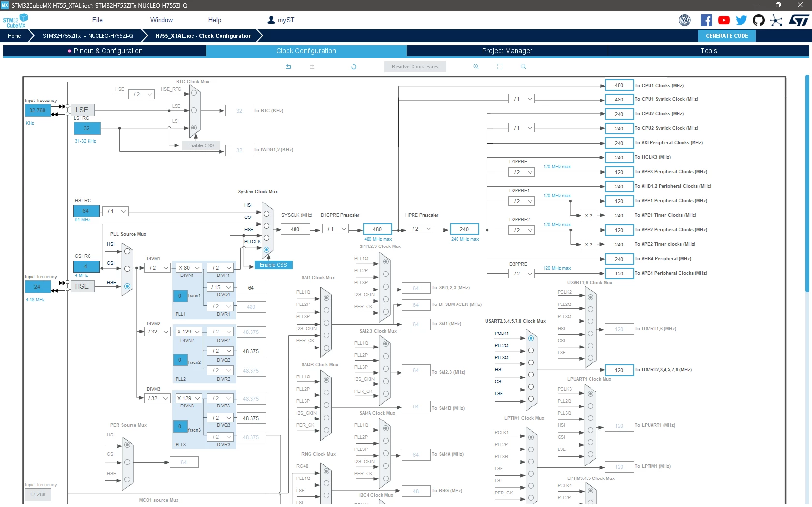The height and width of the screenshot is (507, 812).
Task: Open the File menu
Action: coord(97,20)
